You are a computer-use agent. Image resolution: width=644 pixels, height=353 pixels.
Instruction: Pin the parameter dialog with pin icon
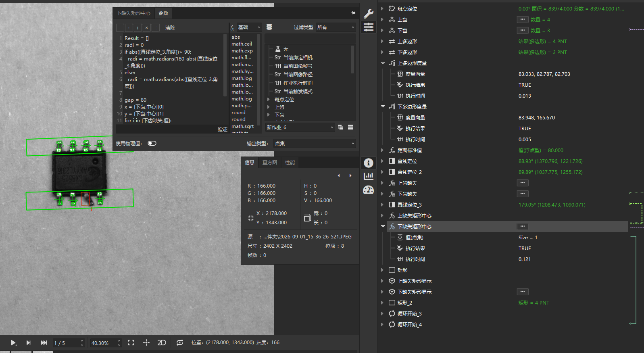[353, 13]
